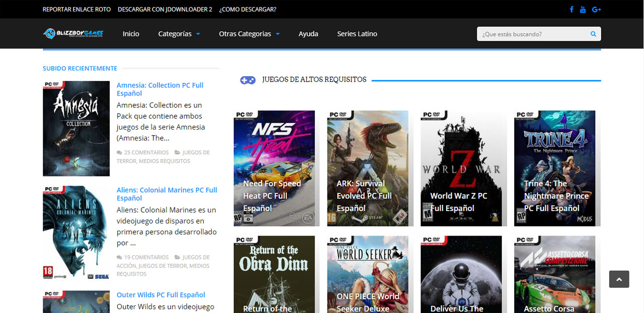The height and width of the screenshot is (313, 644).
Task: Open the Facebook social icon
Action: pyautogui.click(x=572, y=10)
